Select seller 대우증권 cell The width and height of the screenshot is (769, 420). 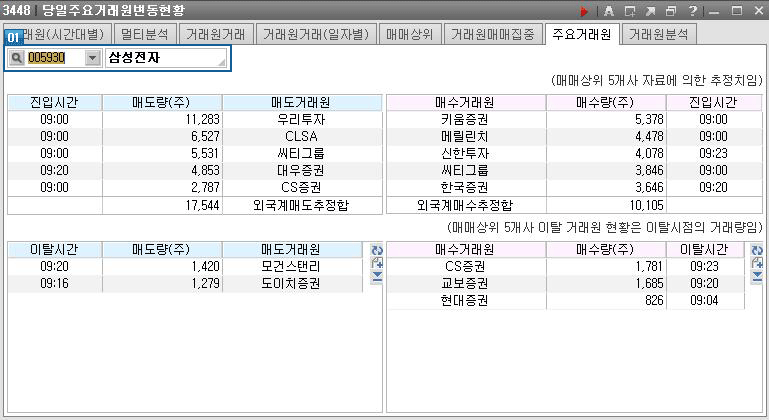[302, 171]
